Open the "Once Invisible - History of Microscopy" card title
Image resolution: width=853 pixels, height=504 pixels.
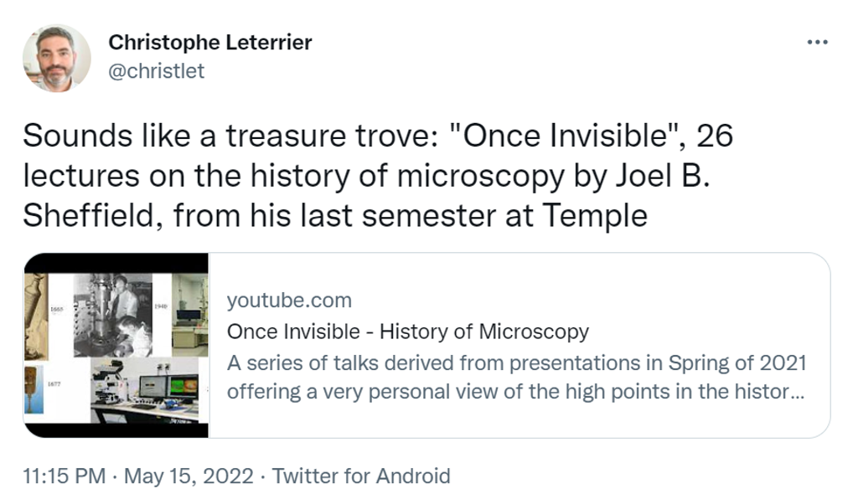(x=407, y=332)
